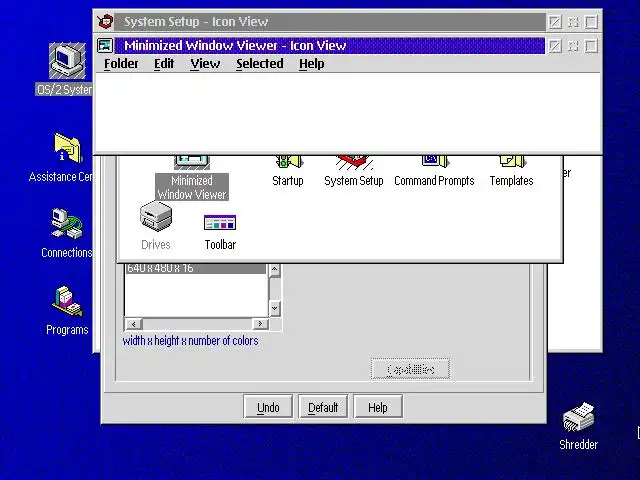Click the resolution list scroll-down arrow
This screenshot has width=640, height=480.
(275, 308)
